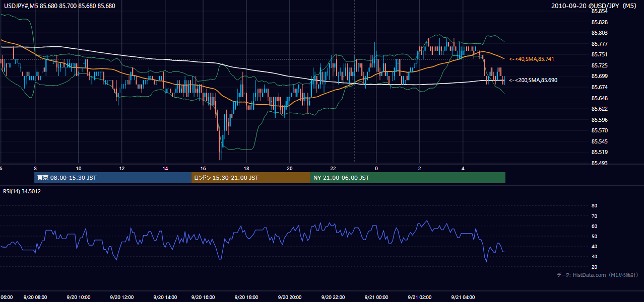Click RSI scale level 60
This screenshot has width=644, height=302.
pos(594,226)
